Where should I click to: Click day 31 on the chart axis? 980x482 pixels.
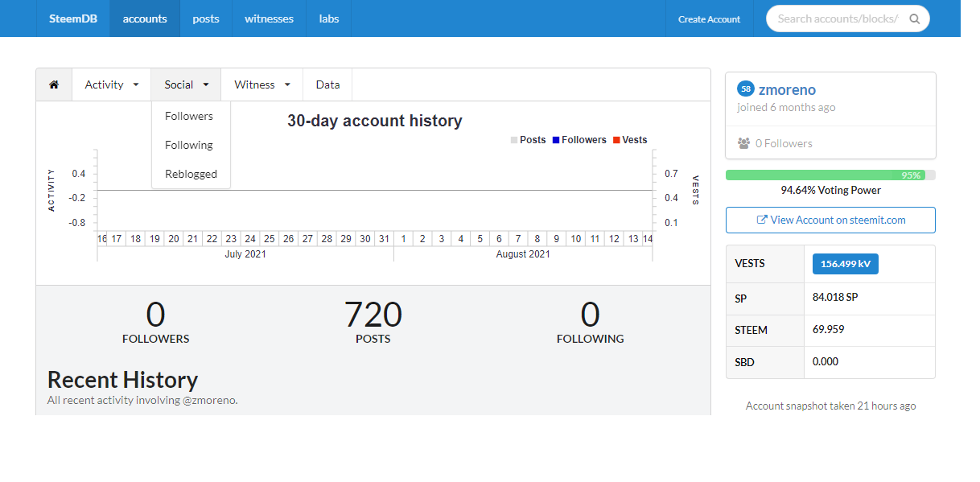(384, 239)
